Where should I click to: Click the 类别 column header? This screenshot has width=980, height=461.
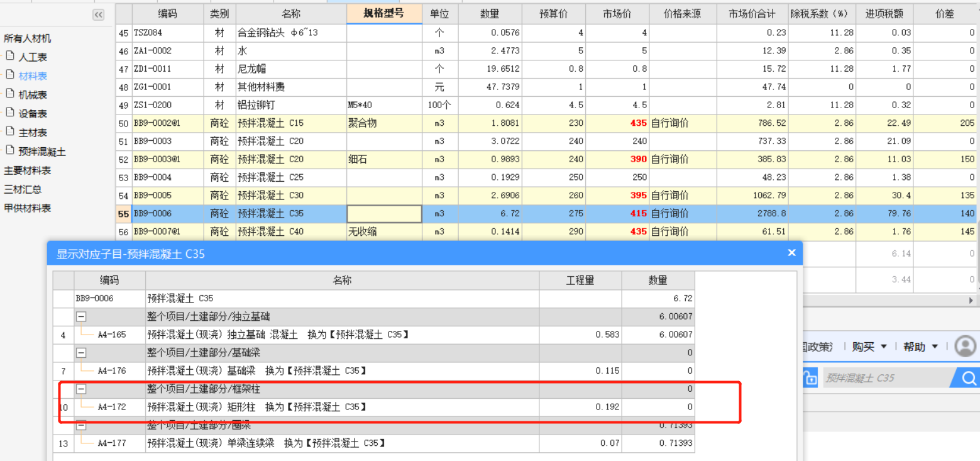(220, 14)
